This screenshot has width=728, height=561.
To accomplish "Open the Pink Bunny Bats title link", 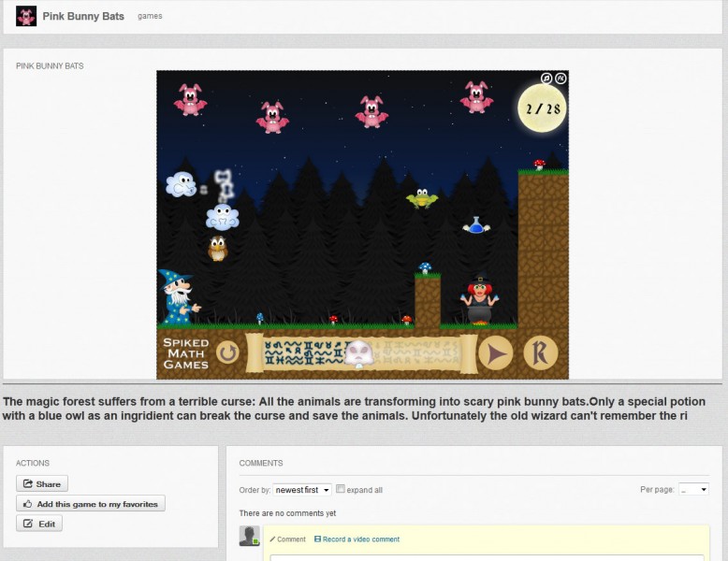I will click(x=83, y=16).
